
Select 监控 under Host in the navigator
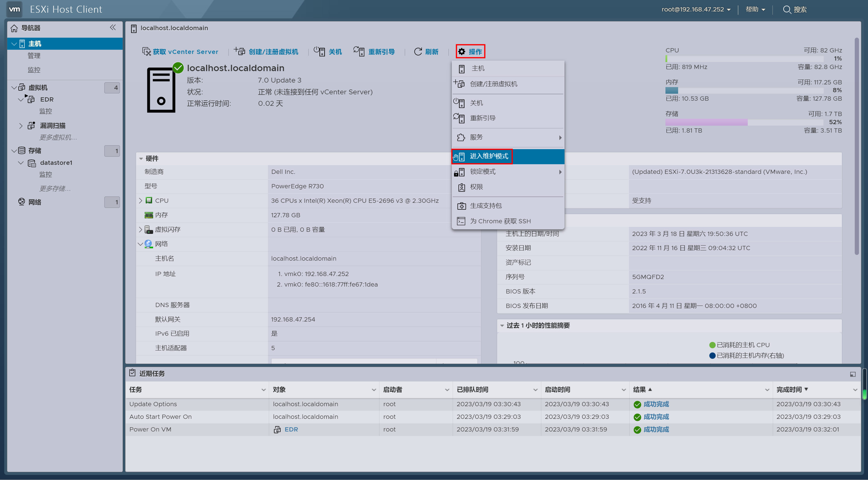(x=34, y=70)
